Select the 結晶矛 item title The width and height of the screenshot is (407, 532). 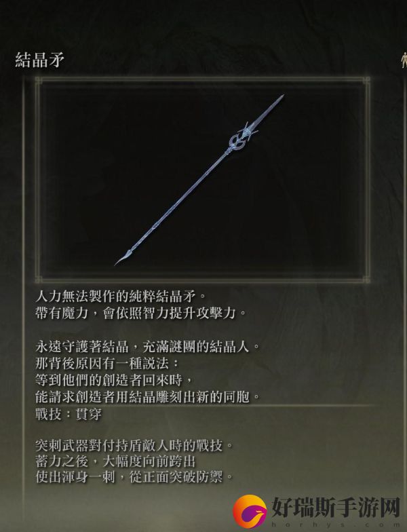tap(39, 60)
